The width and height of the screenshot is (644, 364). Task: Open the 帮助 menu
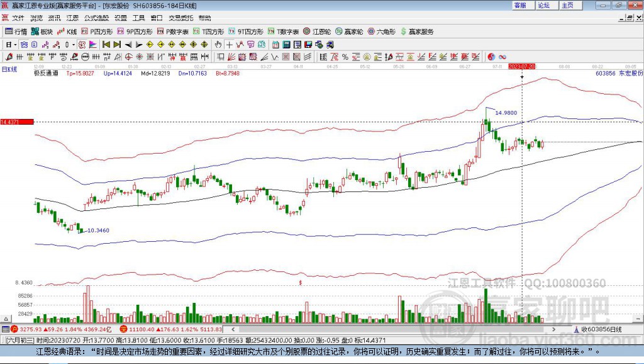click(x=205, y=18)
